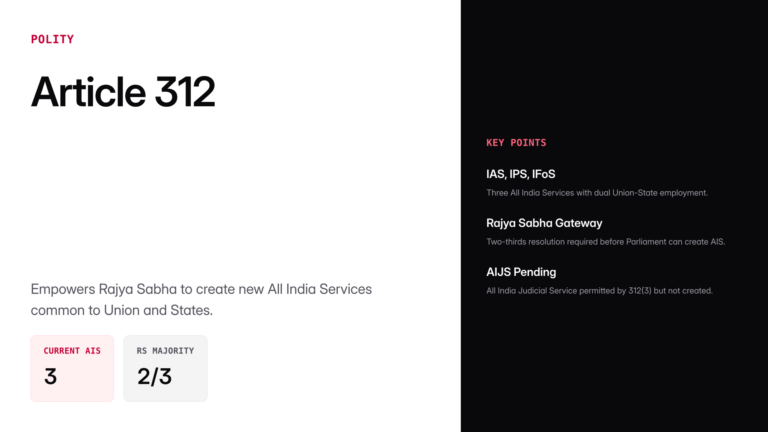
Task: Click the RS MAJORITY card label
Action: [165, 351]
